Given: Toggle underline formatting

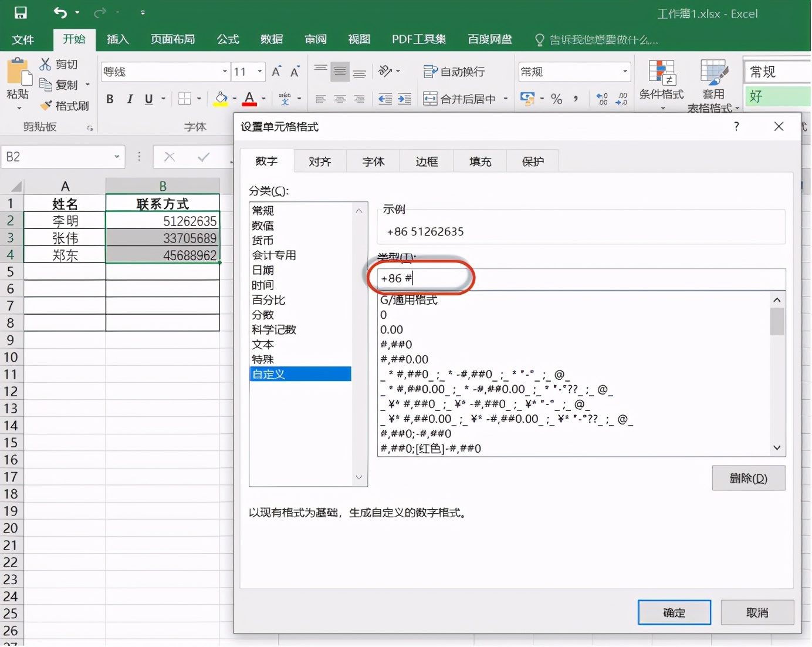Looking at the screenshot, I should point(149,99).
